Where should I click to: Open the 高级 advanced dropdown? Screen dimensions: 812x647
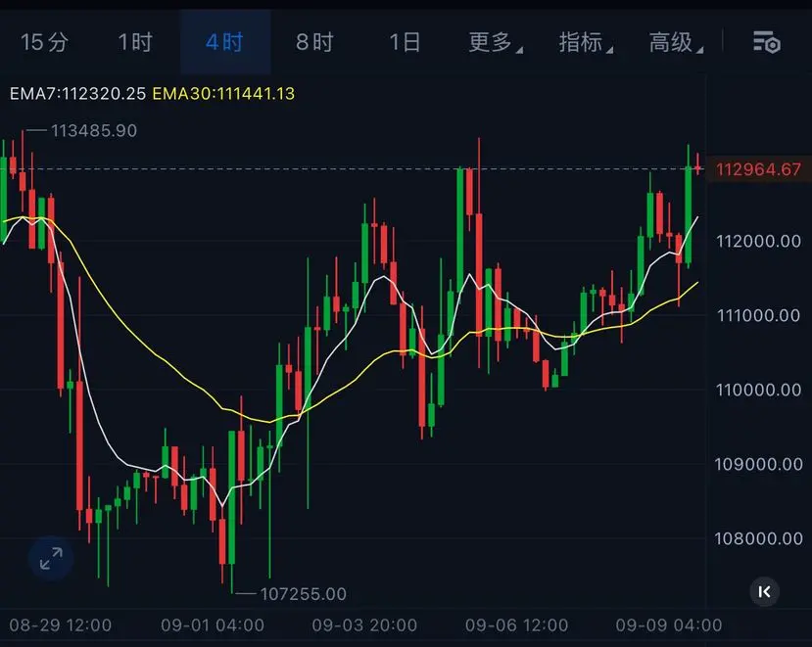tap(675, 42)
